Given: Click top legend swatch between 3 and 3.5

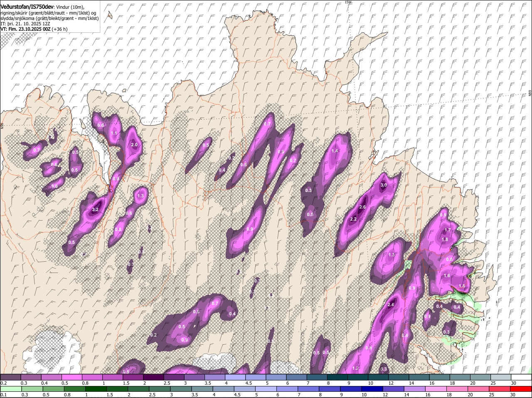Looking at the screenshot, I should pos(194,377).
